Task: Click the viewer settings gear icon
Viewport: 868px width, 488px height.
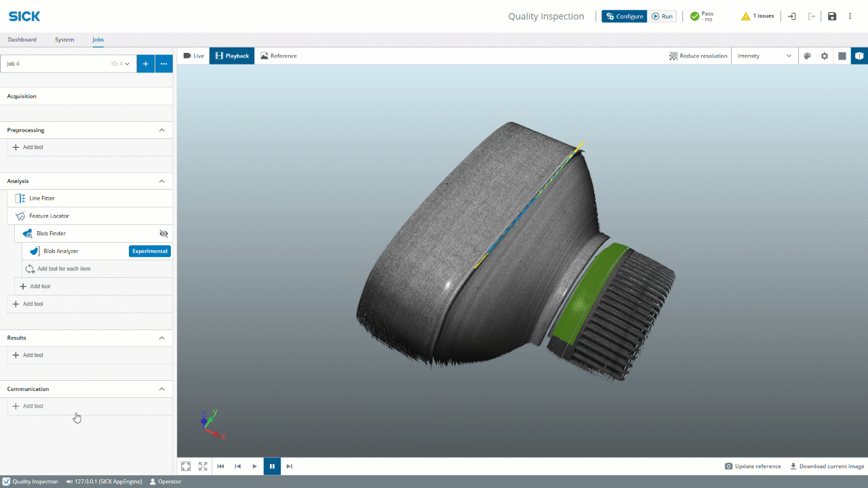Action: [825, 56]
